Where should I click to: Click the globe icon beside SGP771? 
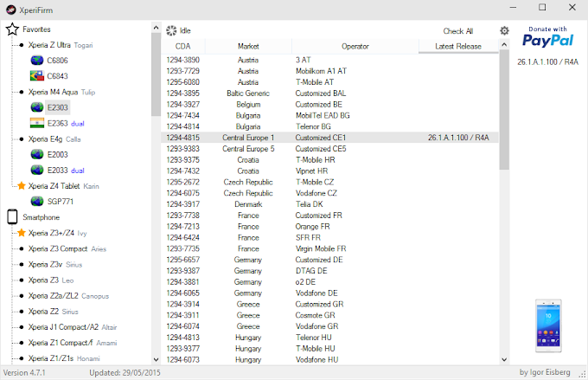(36, 202)
